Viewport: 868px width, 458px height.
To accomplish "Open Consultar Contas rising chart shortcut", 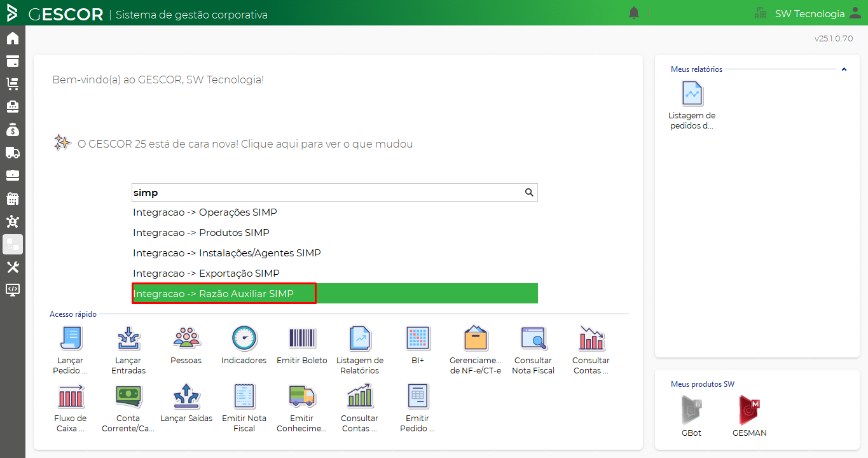I will (x=360, y=408).
